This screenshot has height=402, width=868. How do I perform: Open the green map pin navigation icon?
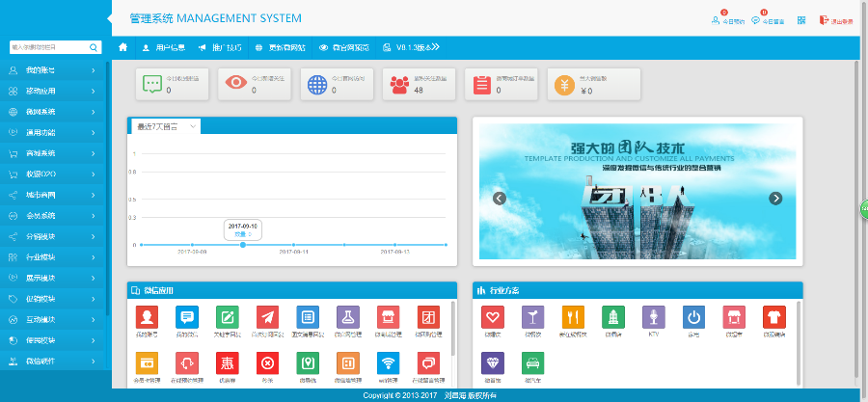308,362
